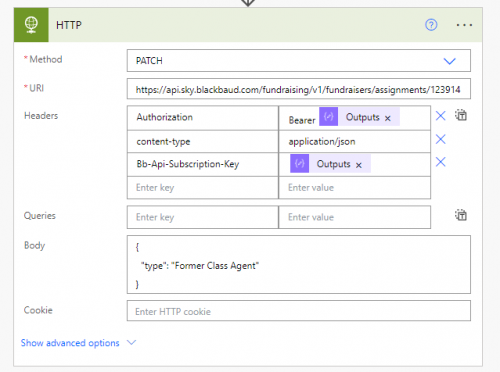
Task: Delete the content-type header row
Action: 440,139
